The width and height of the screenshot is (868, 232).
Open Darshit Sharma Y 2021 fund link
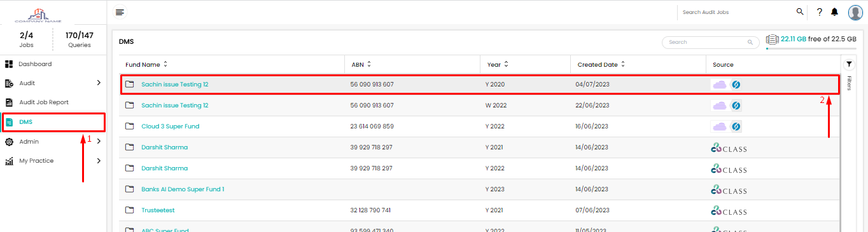(x=165, y=147)
